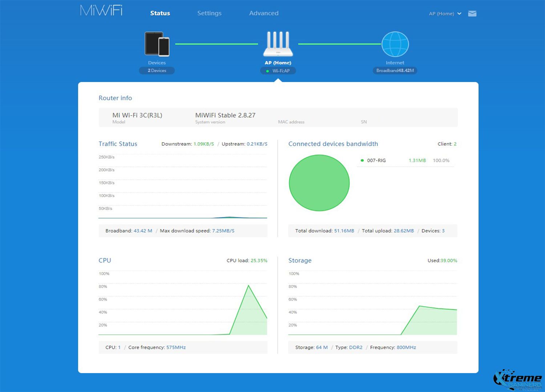545x392 pixels.
Task: Click the Traffic Status heading
Action: click(118, 144)
